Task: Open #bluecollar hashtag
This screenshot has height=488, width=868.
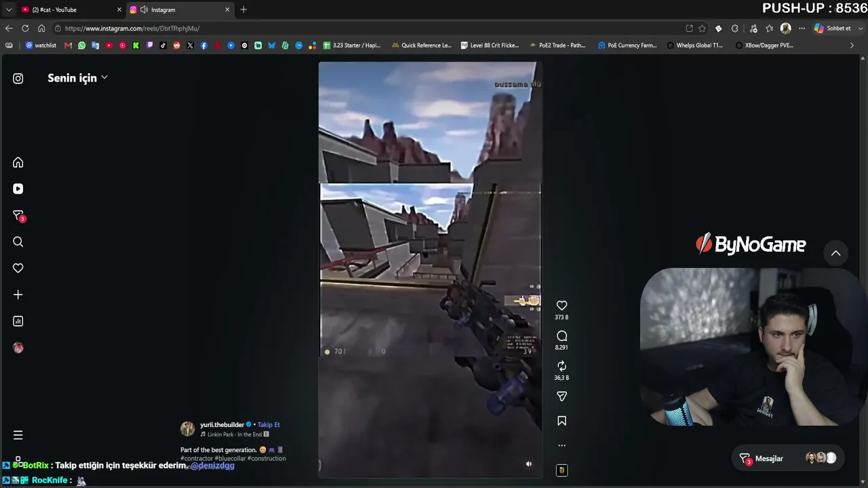Action: 230,459
